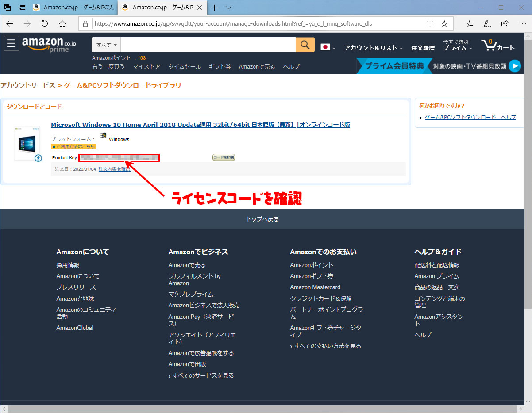Set these tabs aside icon
The height and width of the screenshot is (413, 532).
tap(21, 8)
